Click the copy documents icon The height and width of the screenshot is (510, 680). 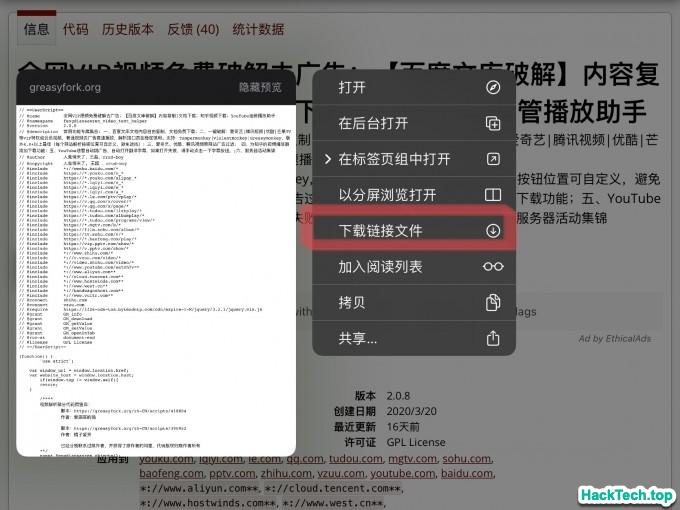coord(493,302)
